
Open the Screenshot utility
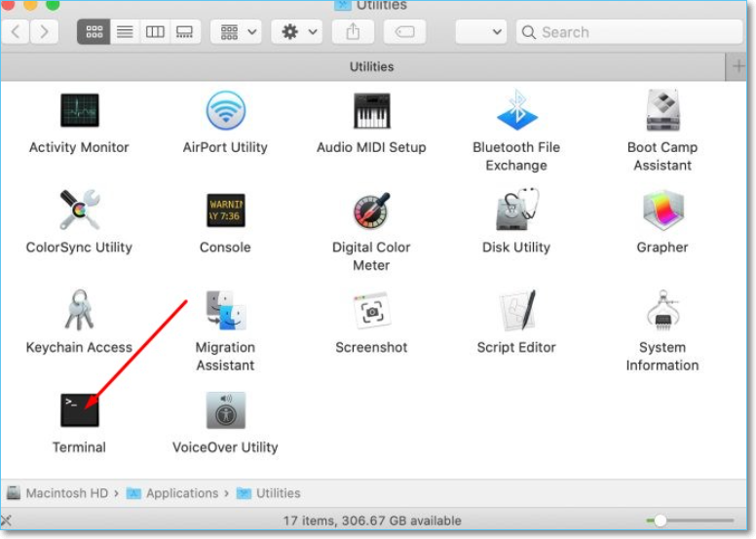[x=371, y=311]
